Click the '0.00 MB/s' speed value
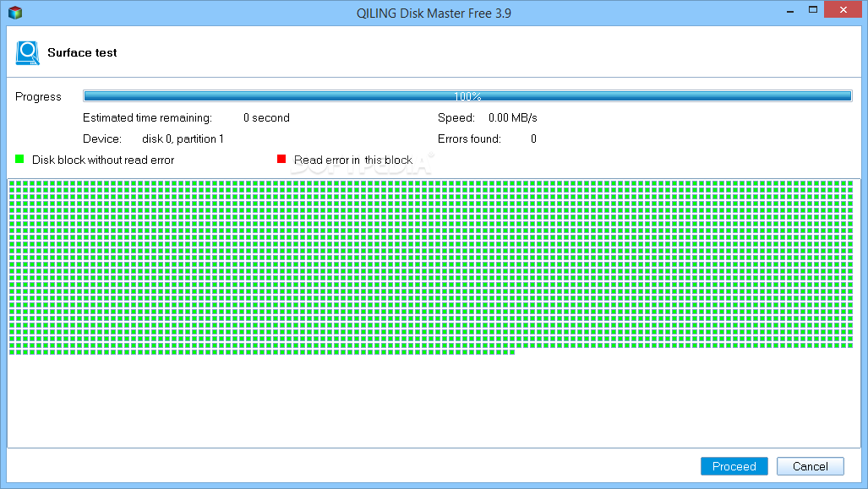 pos(513,118)
